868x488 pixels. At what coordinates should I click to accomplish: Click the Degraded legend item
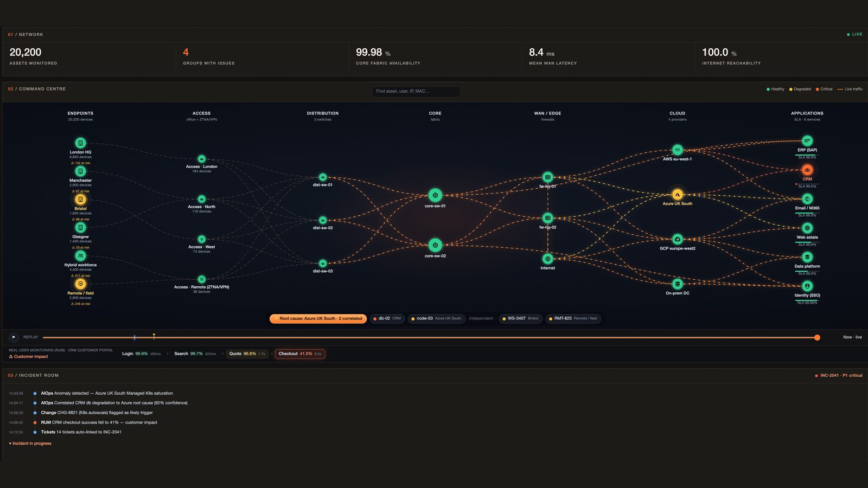coord(800,89)
